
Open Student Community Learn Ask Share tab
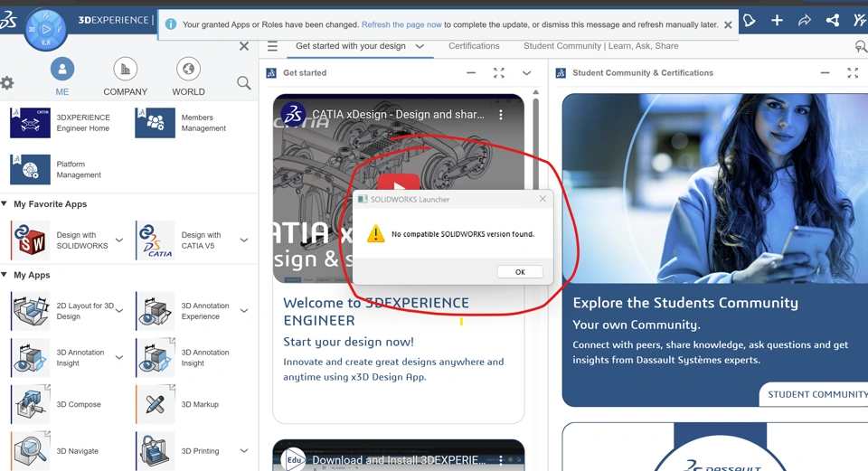click(600, 46)
